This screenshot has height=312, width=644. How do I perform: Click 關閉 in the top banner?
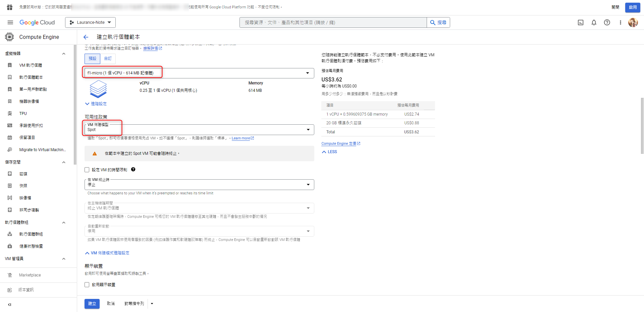point(615,7)
